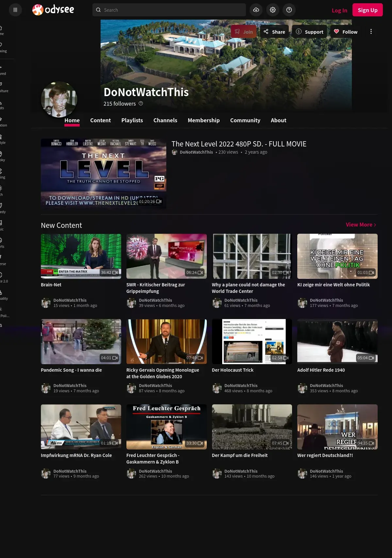392x558 pixels.
Task: Switch to the Playlists tab
Action: click(132, 120)
